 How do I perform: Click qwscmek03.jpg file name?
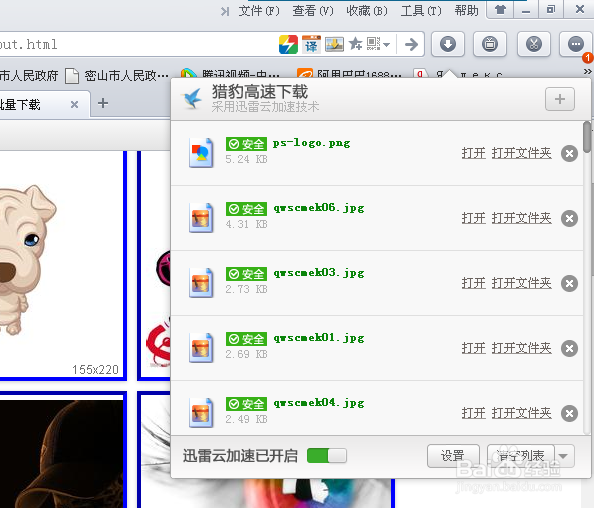point(319,273)
